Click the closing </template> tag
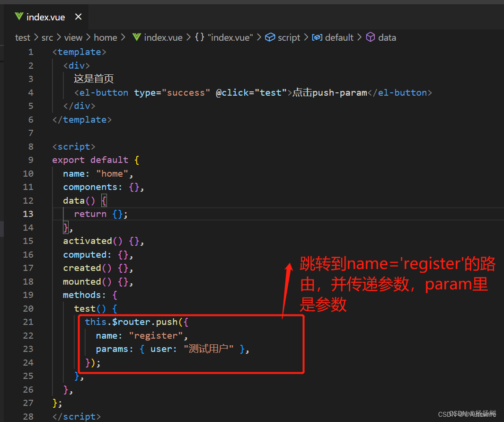The image size is (504, 422). (82, 120)
